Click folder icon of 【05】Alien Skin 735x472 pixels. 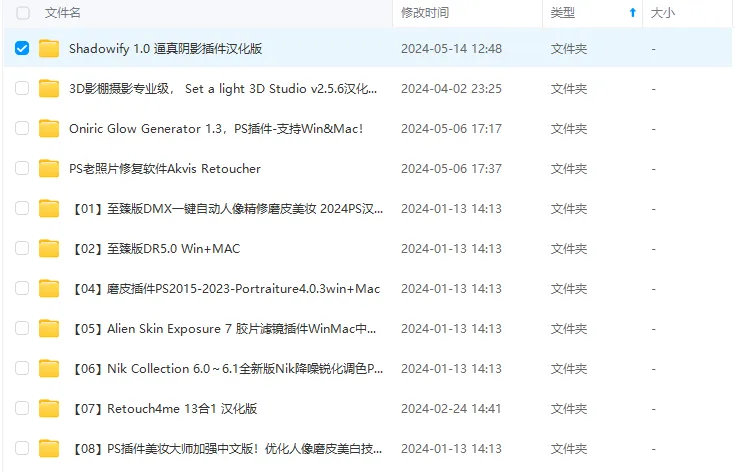point(49,328)
